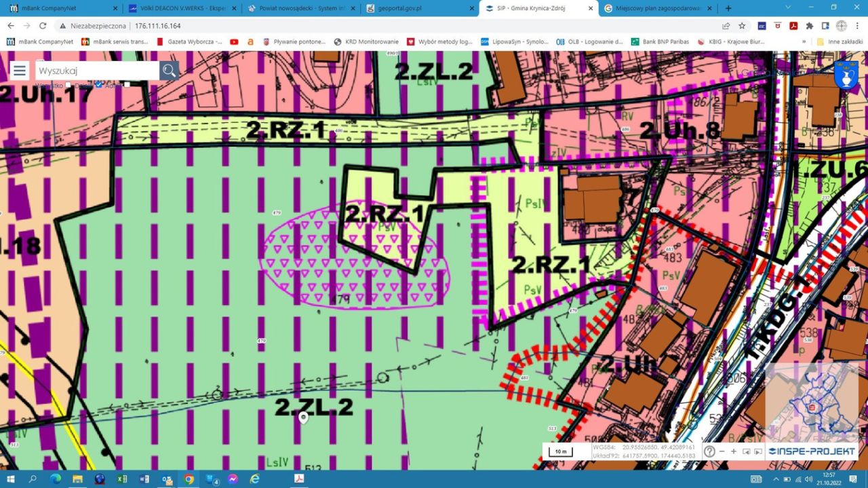Zoom in with the map plus button
Screen dimensions: 868x488
[733, 451]
